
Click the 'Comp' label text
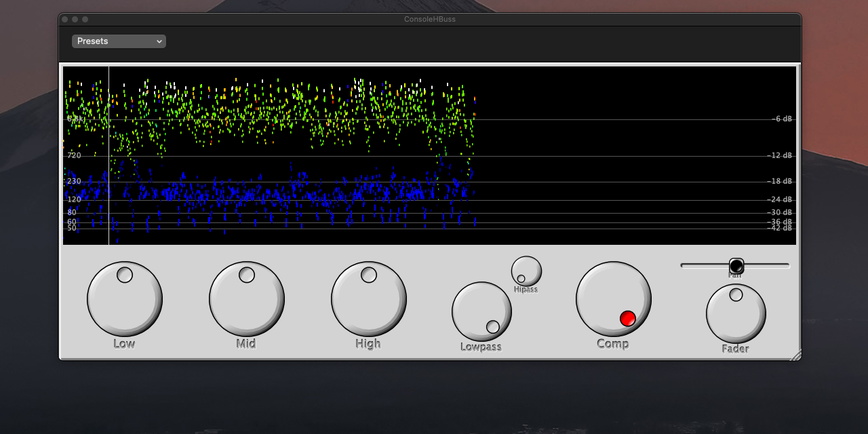click(613, 344)
